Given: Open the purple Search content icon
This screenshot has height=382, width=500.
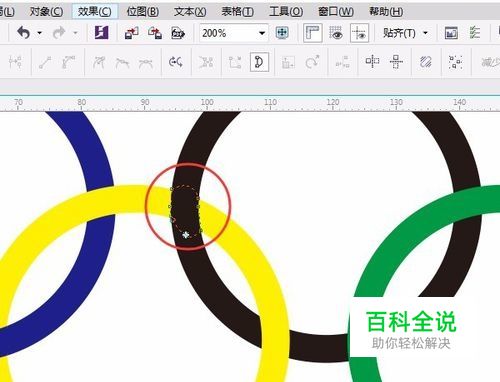Looking at the screenshot, I should [102, 33].
